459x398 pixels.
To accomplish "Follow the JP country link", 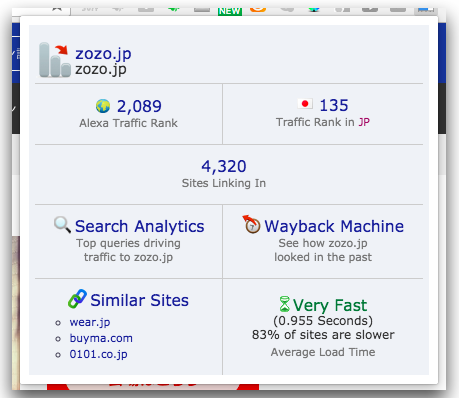I will pyautogui.click(x=364, y=122).
